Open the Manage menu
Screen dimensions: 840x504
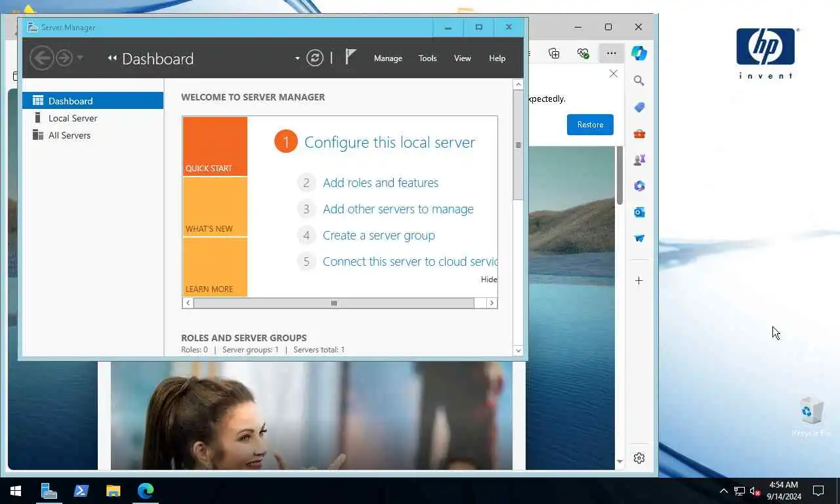[x=388, y=58]
